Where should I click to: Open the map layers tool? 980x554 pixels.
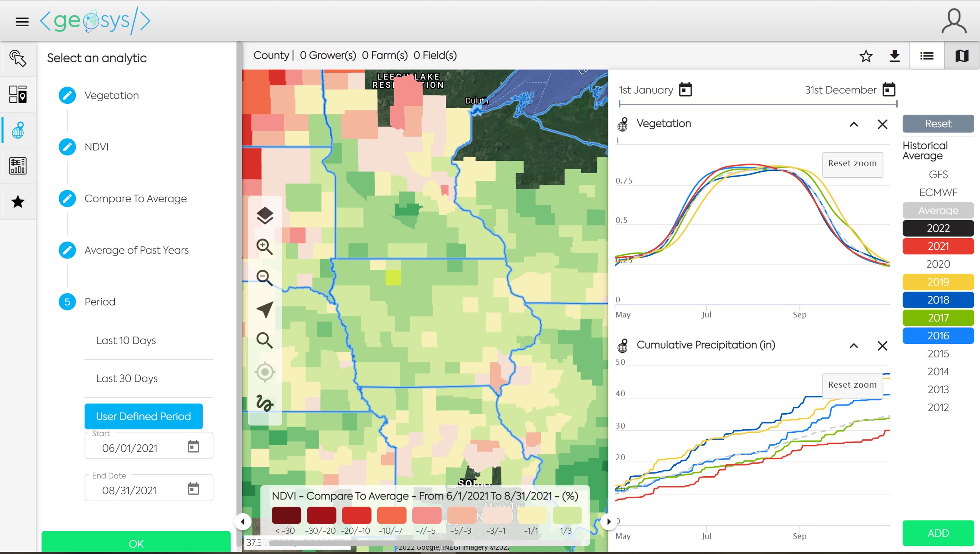coord(265,215)
